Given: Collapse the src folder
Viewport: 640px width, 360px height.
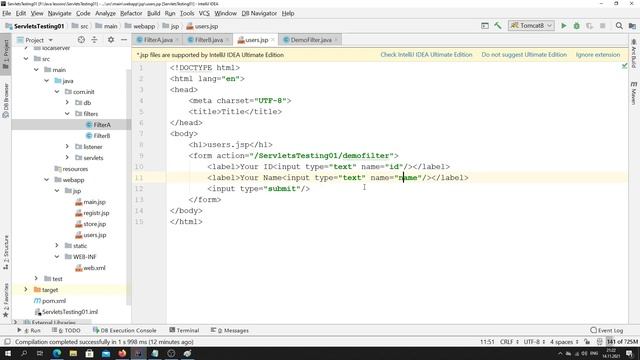Looking at the screenshot, I should pos(26,59).
